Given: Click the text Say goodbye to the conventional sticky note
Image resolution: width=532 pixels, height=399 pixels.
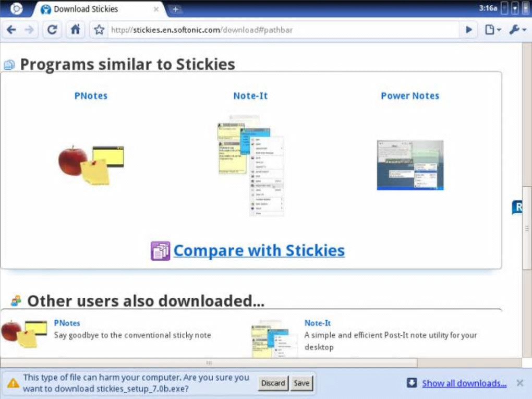Looking at the screenshot, I should click(x=132, y=335).
